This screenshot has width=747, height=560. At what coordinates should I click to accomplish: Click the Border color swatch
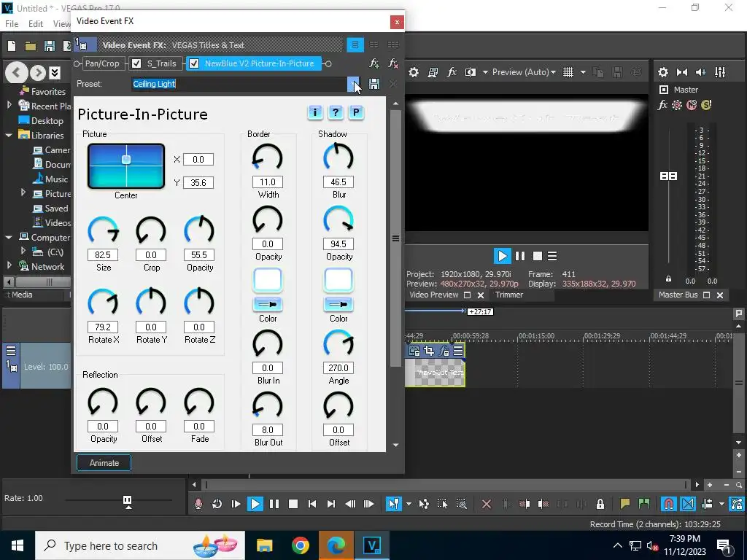[267, 280]
